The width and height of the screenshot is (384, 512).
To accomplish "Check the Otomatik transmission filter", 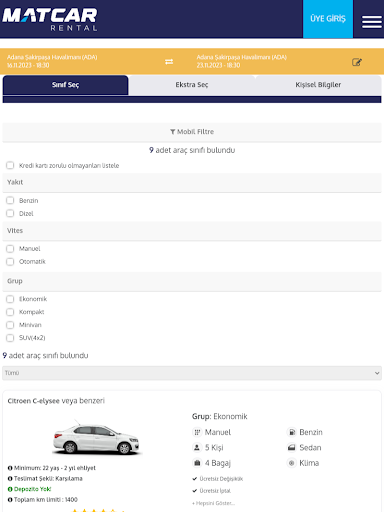I will tap(10, 262).
